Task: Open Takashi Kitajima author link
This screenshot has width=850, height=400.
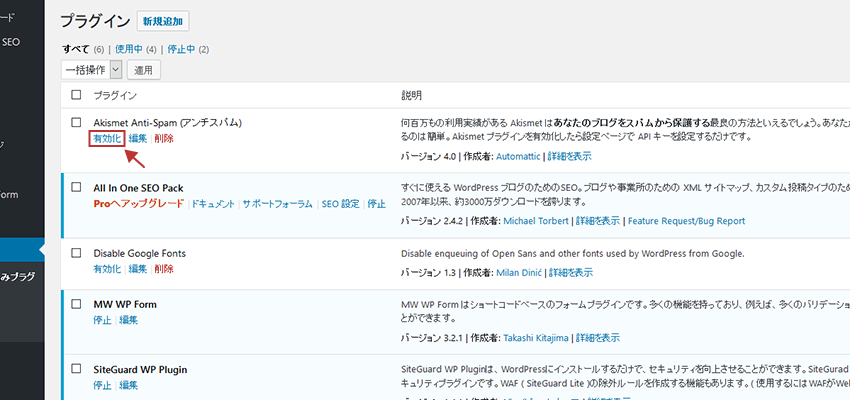Action: [x=536, y=338]
